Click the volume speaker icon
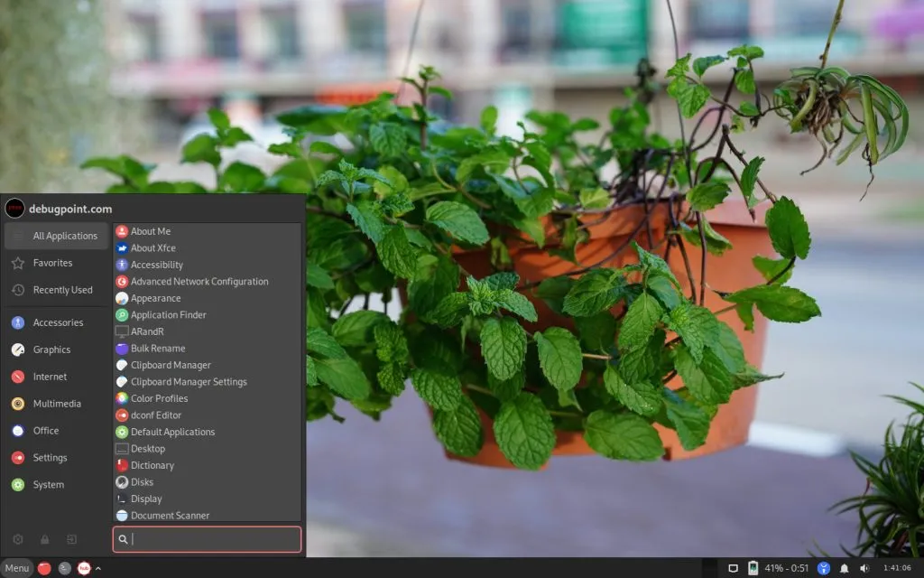This screenshot has height=578, width=924. coord(864,568)
